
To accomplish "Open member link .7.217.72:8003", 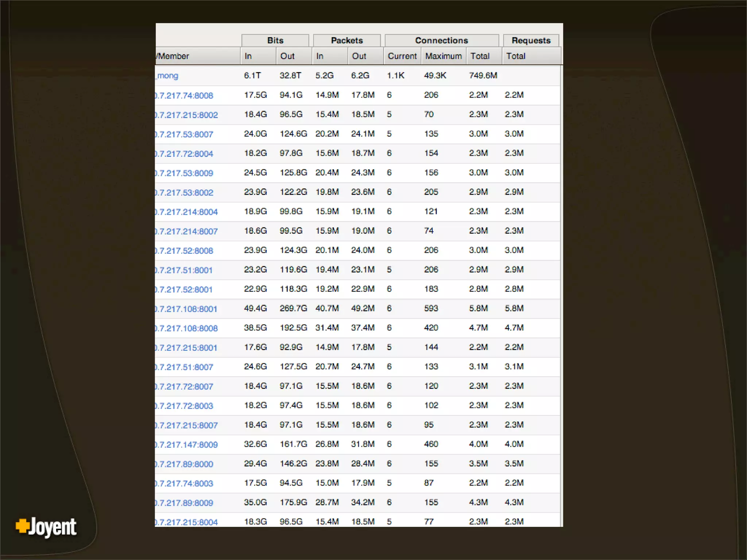I will (x=184, y=406).
